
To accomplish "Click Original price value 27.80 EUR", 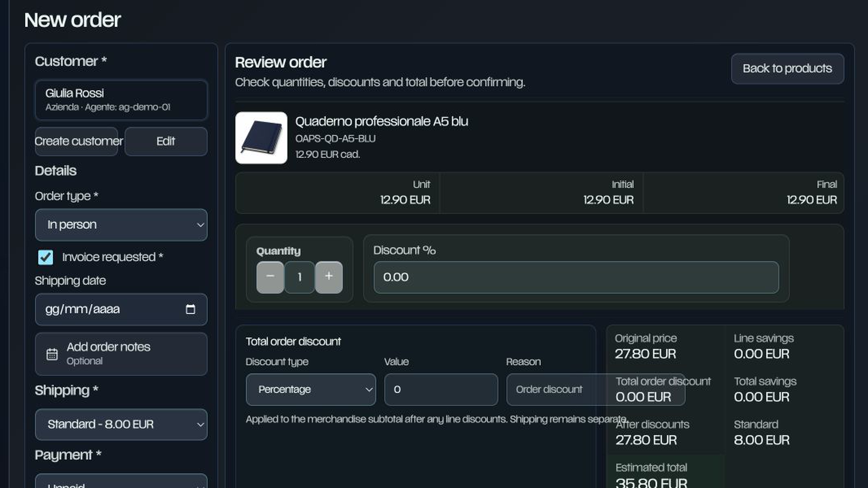I will tap(645, 354).
